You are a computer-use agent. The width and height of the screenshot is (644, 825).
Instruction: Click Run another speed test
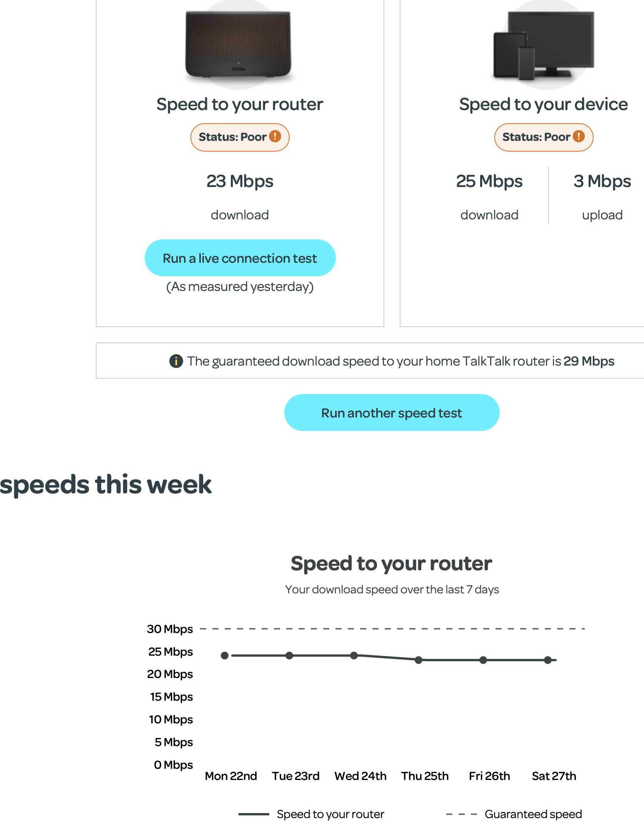click(391, 412)
